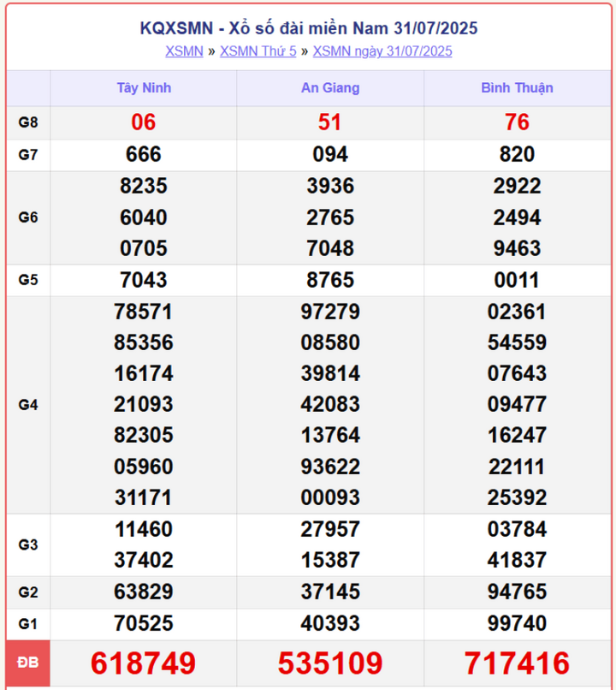This screenshot has height=690, width=616.
Task: Select the G3 row label
Action: [28, 544]
